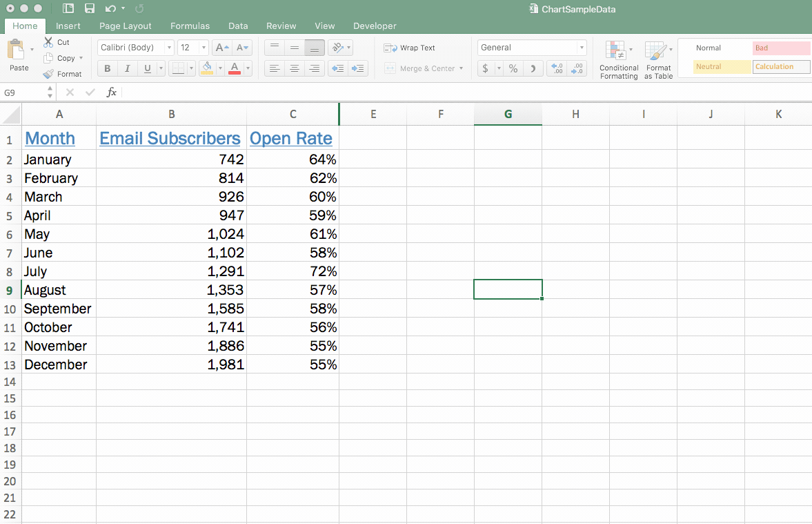The height and width of the screenshot is (524, 812).
Task: Apply the Bad cell style
Action: [x=780, y=48]
